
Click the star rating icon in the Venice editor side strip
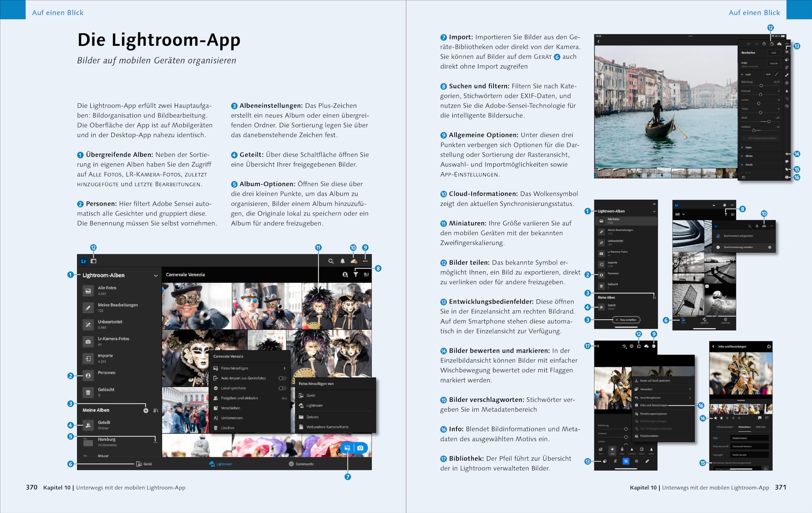[787, 154]
